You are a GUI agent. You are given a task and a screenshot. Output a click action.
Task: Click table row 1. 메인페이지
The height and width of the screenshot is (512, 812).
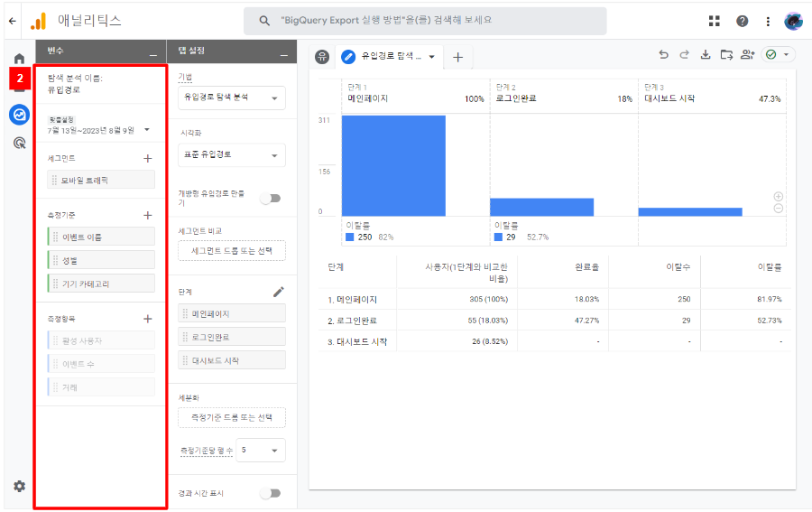tap(555, 299)
